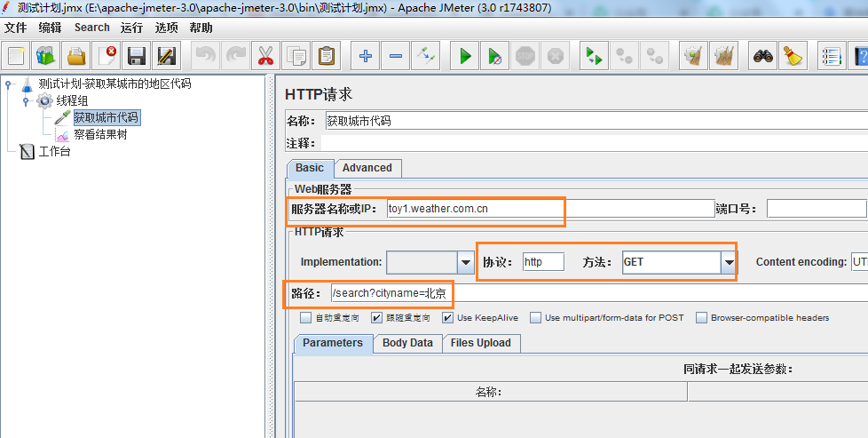The image size is (868, 438).
Task: Click the Paste clipboard icon
Action: click(326, 55)
